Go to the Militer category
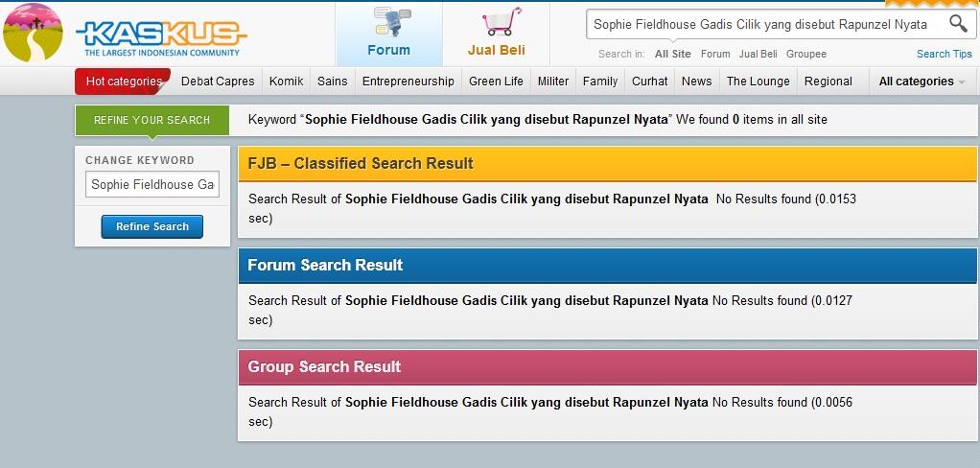 click(553, 82)
